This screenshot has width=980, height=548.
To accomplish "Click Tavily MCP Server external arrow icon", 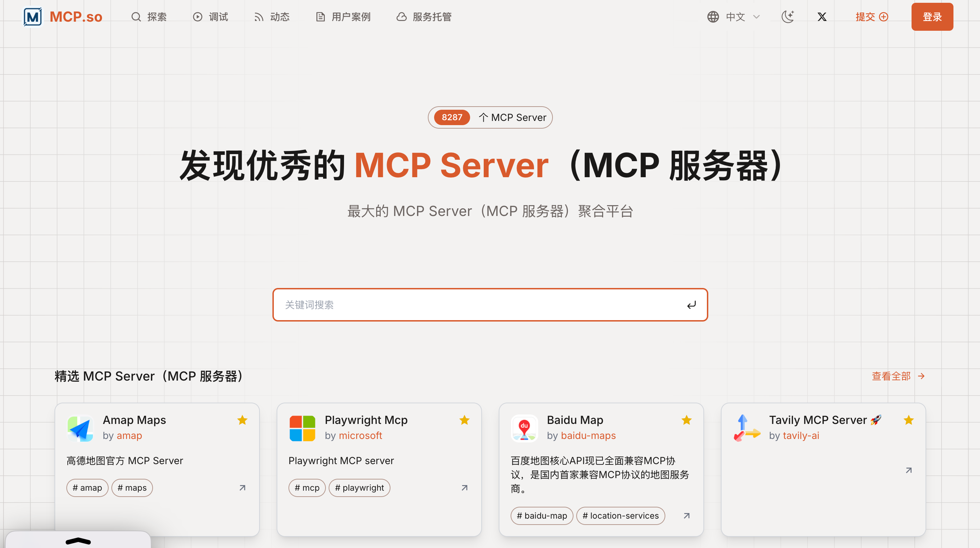I will point(909,470).
